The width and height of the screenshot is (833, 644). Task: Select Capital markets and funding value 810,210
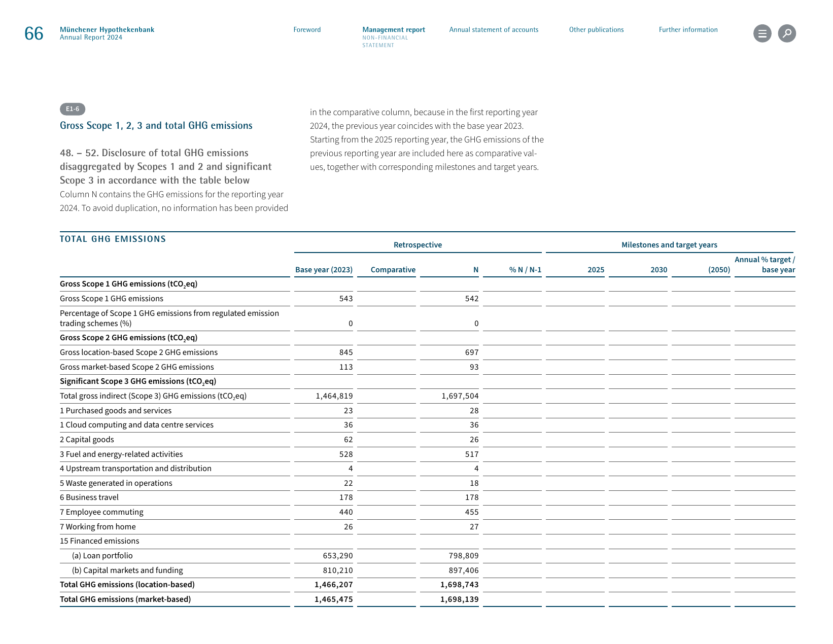pos(337,570)
